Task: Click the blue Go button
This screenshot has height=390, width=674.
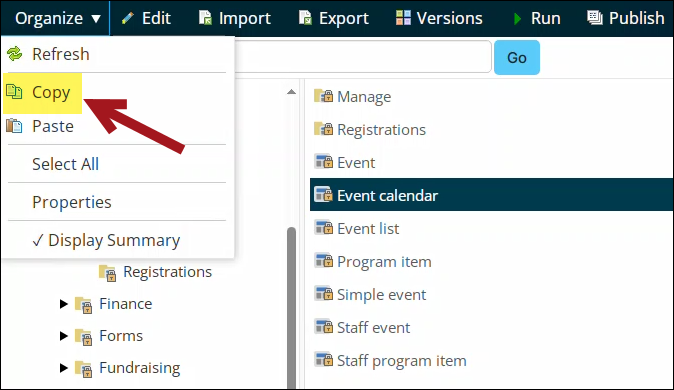Action: 517,58
